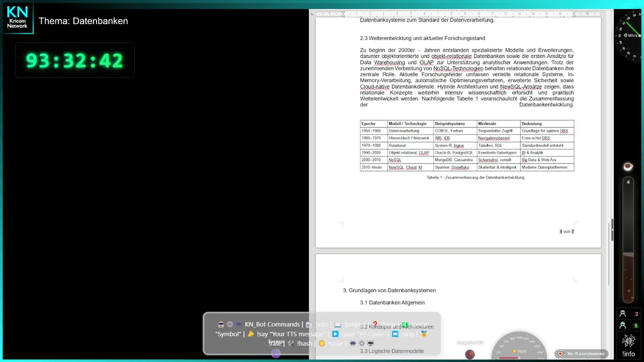This screenshot has width=644, height=362.
Task: Click the table caption Tabelle 1 - Zusammenfassung
Action: tap(475, 177)
